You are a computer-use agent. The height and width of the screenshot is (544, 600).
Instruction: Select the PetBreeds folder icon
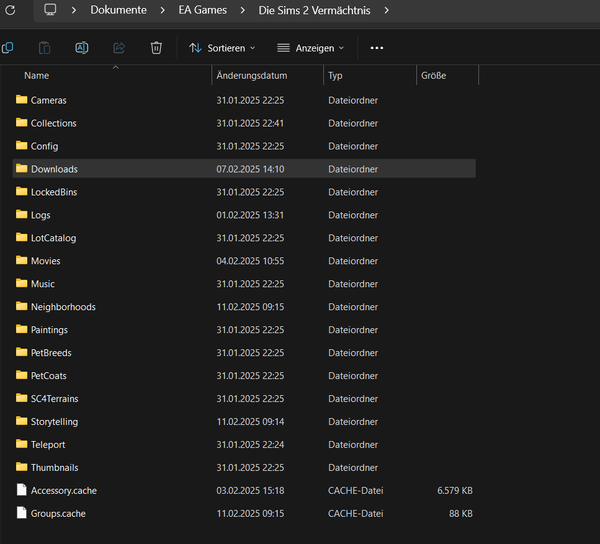21,352
